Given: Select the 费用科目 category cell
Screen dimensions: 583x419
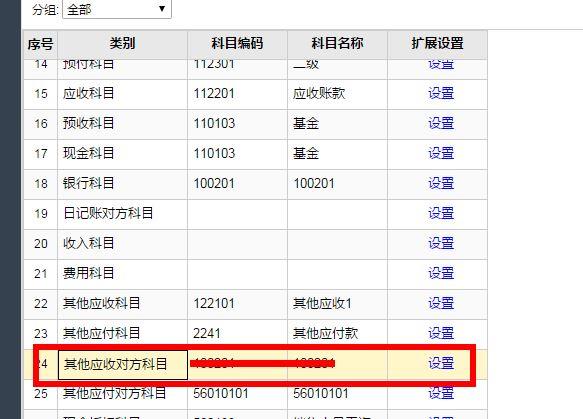Looking at the screenshot, I should coord(122,275).
